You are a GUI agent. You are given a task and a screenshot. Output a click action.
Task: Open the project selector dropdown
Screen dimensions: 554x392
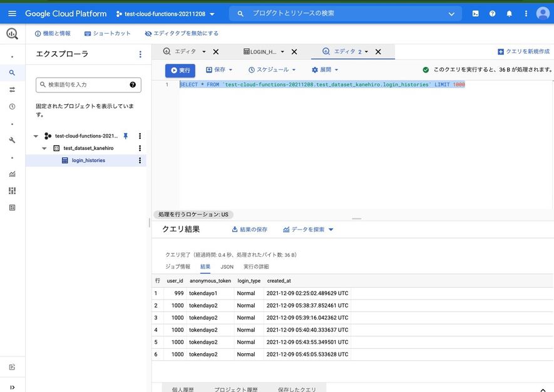tap(165, 14)
